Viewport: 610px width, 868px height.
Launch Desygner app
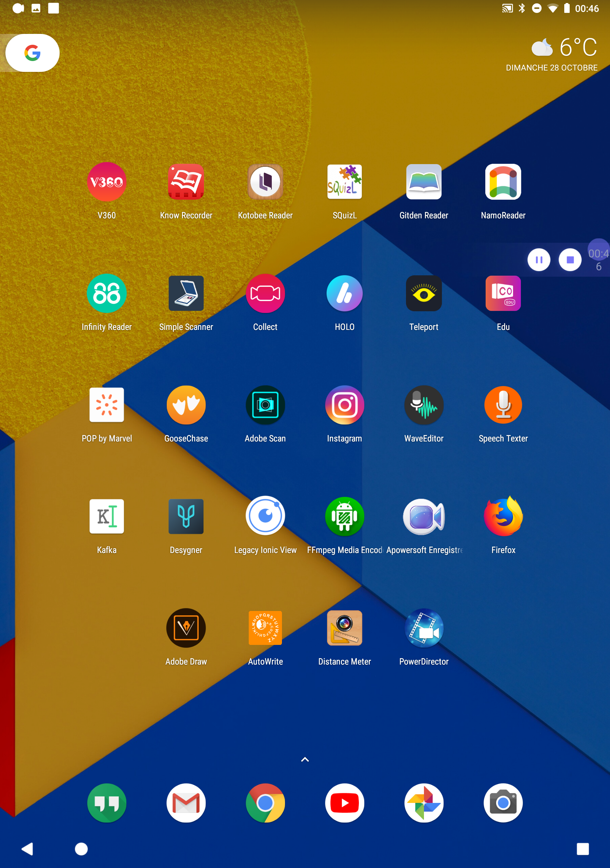(x=186, y=516)
